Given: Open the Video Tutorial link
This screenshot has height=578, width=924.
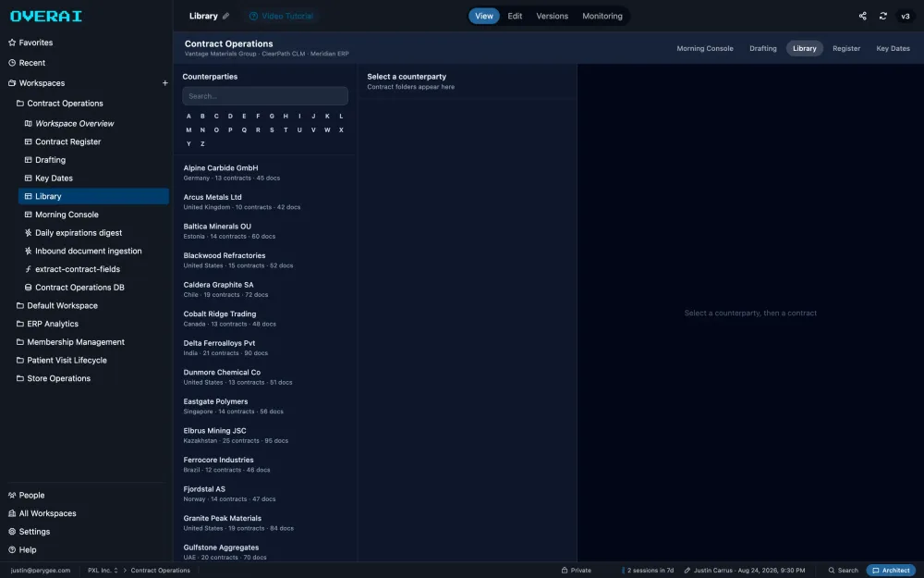Looking at the screenshot, I should tap(281, 16).
